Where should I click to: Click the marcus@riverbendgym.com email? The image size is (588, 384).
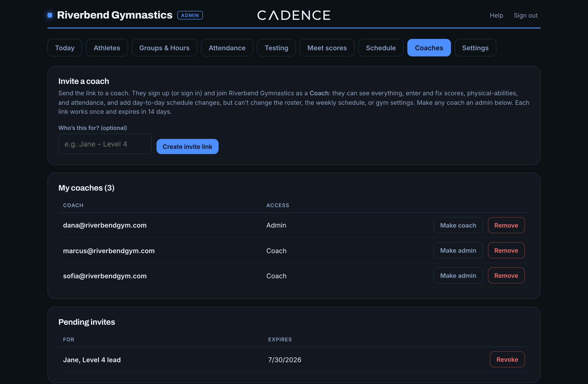pyautogui.click(x=109, y=251)
